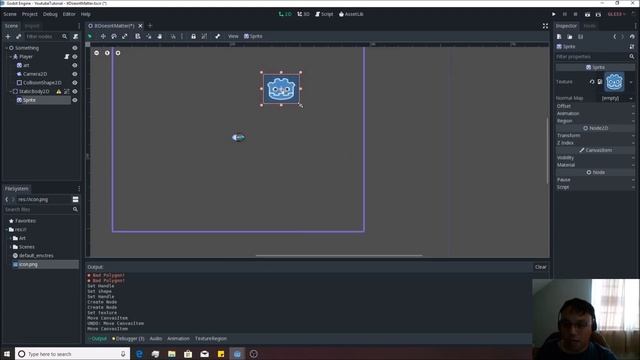The width and height of the screenshot is (640, 360).
Task: Reset zoom with the middle viewport button
Action: [x=107, y=53]
